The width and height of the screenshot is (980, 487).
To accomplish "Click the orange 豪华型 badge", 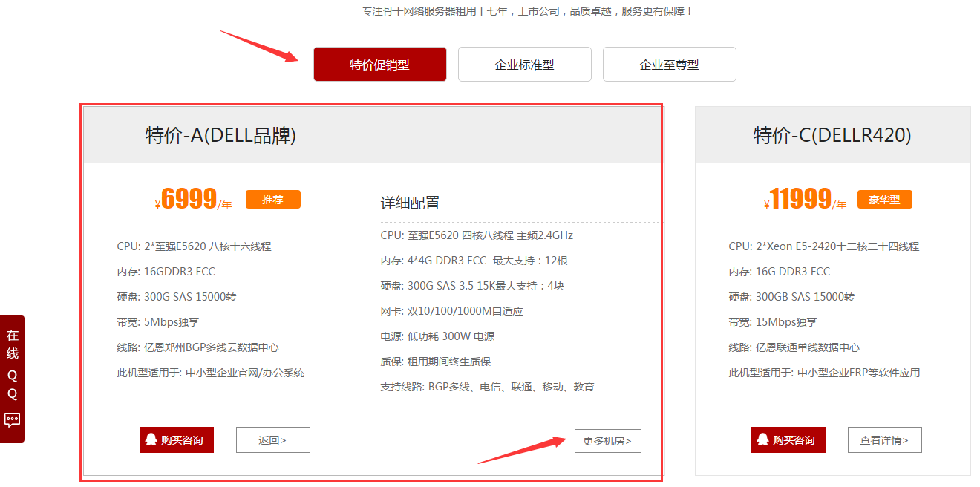I will [x=884, y=200].
